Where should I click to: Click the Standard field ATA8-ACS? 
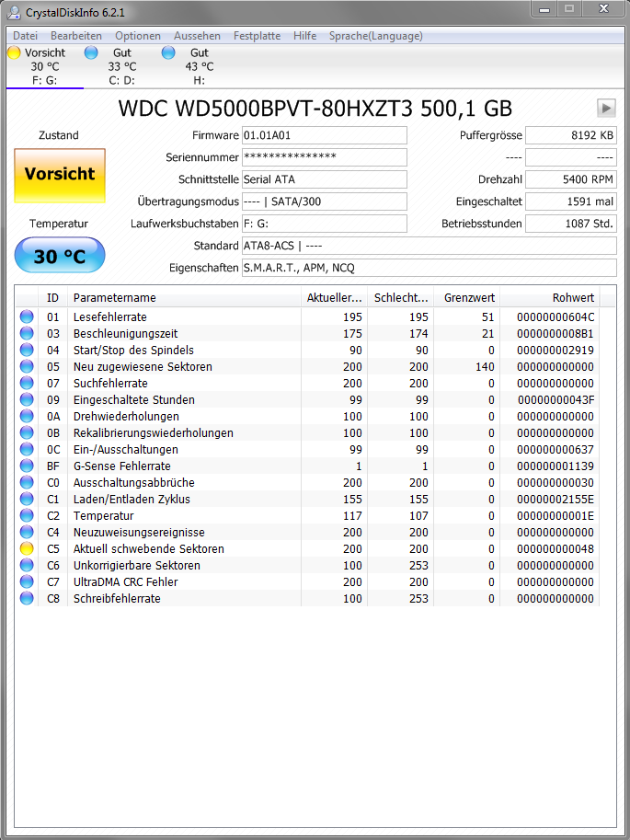click(x=430, y=246)
